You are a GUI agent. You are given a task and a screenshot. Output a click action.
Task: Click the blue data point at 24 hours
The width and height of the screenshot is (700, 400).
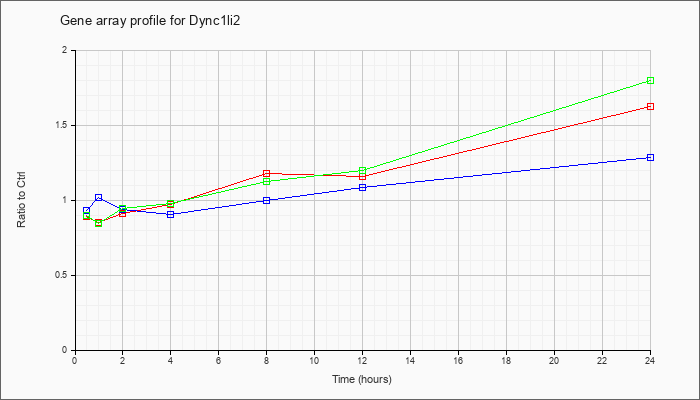pyautogui.click(x=650, y=158)
